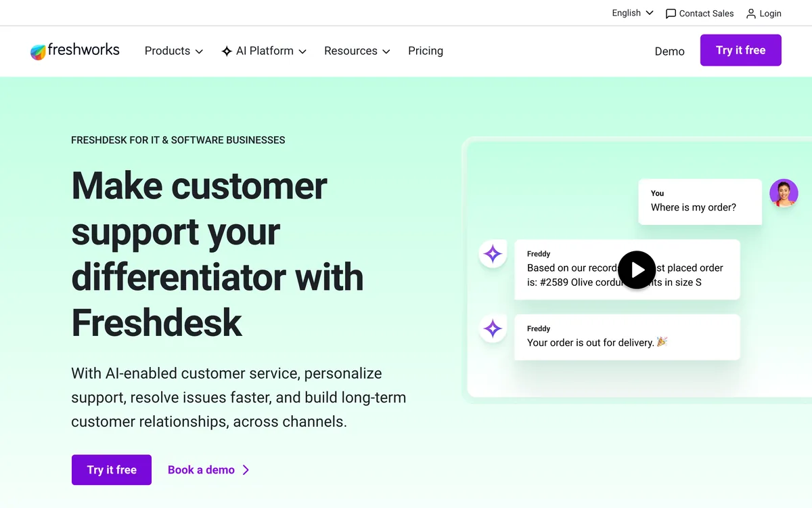
Task: Click the Freddy sparkle avatar beside the delivery message
Action: click(x=493, y=329)
